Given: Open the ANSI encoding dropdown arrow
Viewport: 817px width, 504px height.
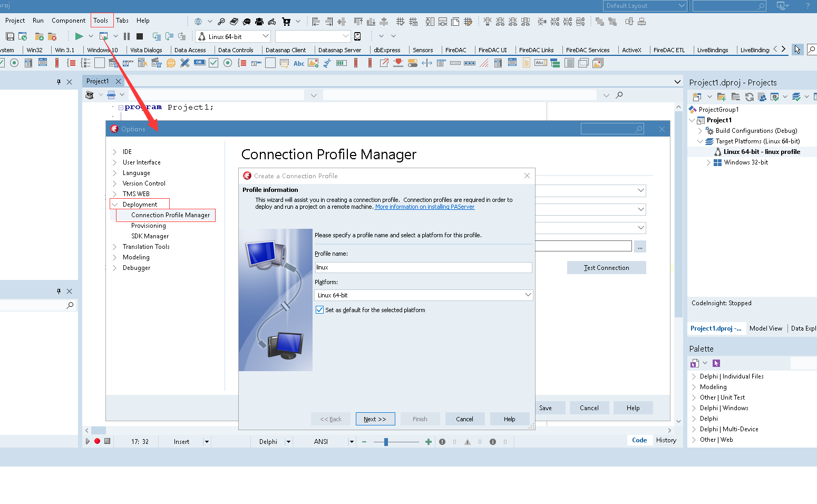Looking at the screenshot, I should click(351, 442).
